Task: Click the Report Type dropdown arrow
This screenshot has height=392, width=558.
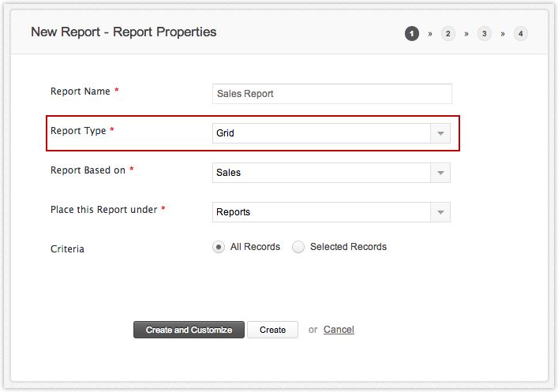Action: 440,133
